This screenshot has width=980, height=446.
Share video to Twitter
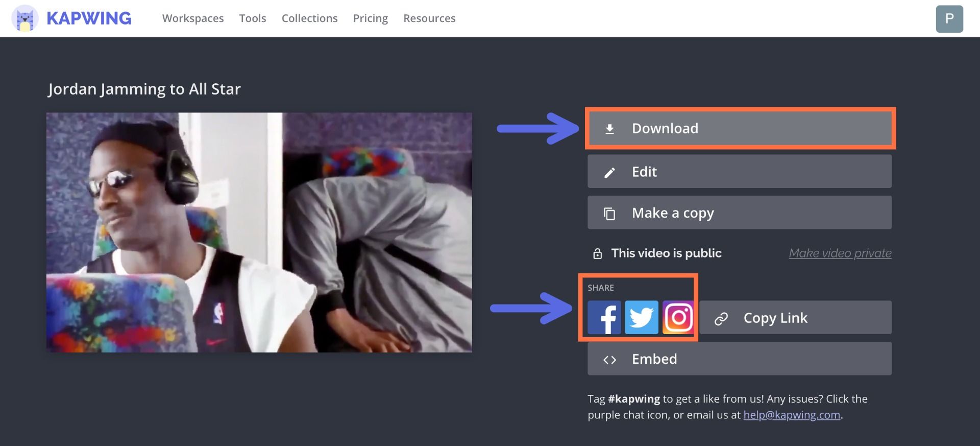click(641, 317)
